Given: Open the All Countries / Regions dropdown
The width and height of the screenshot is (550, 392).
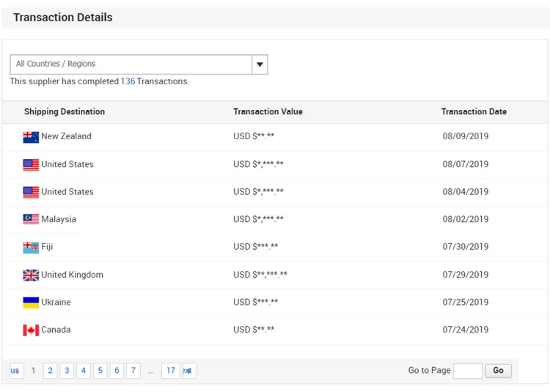Looking at the screenshot, I should coord(131,64).
